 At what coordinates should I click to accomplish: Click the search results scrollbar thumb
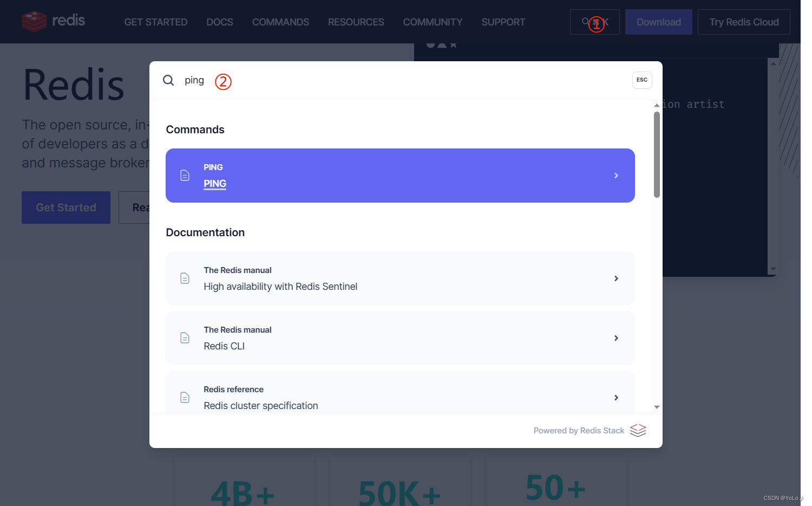point(657,154)
